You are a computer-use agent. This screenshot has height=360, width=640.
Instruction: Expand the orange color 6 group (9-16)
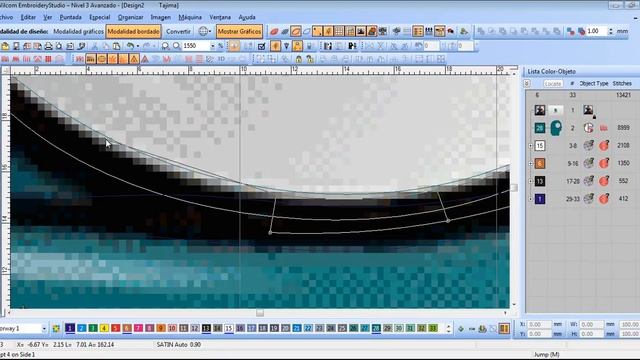click(531, 164)
